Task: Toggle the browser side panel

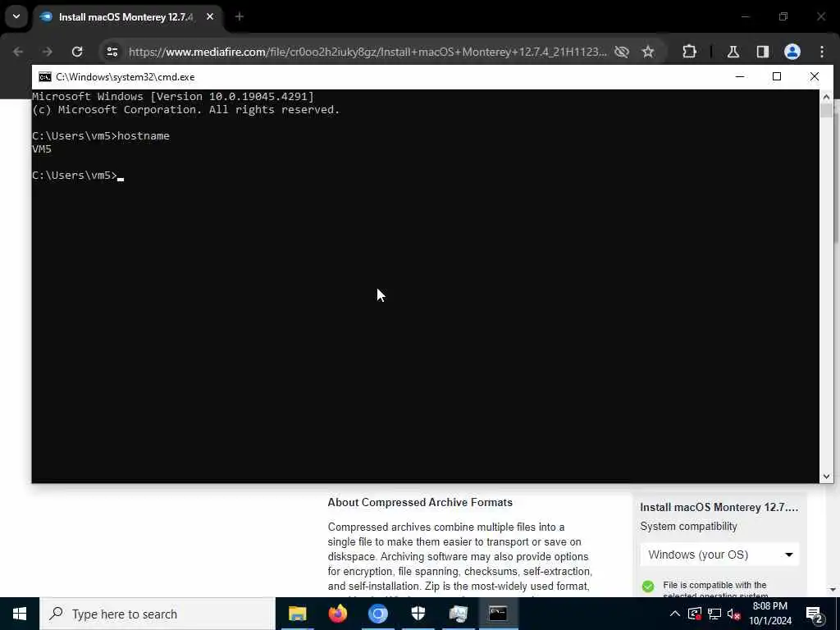Action: [762, 52]
